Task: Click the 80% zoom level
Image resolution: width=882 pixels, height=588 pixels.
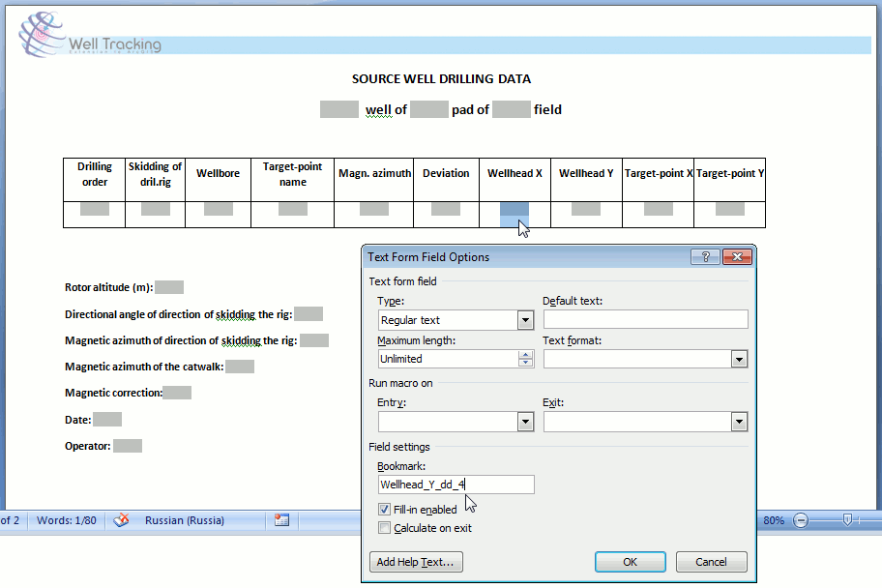Action: (x=774, y=520)
